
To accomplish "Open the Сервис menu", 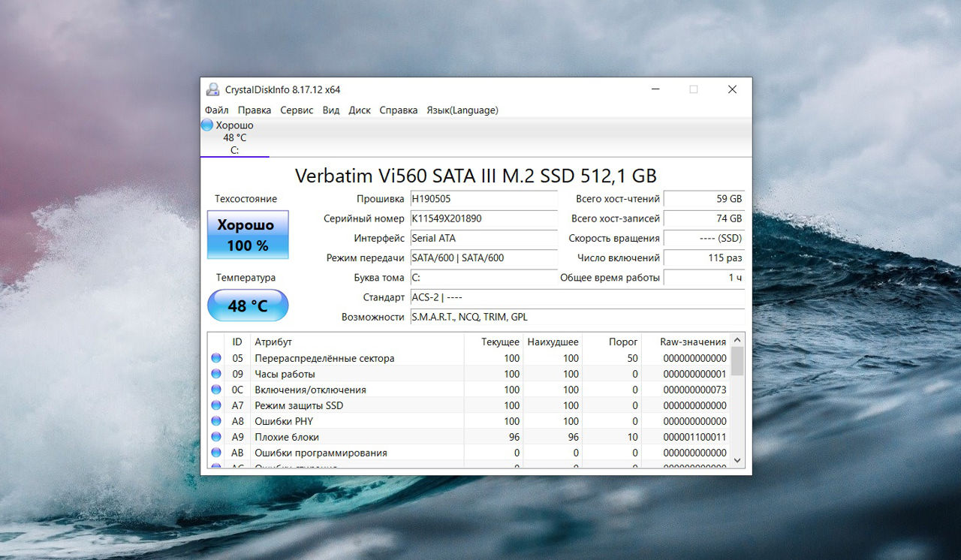I will [297, 110].
